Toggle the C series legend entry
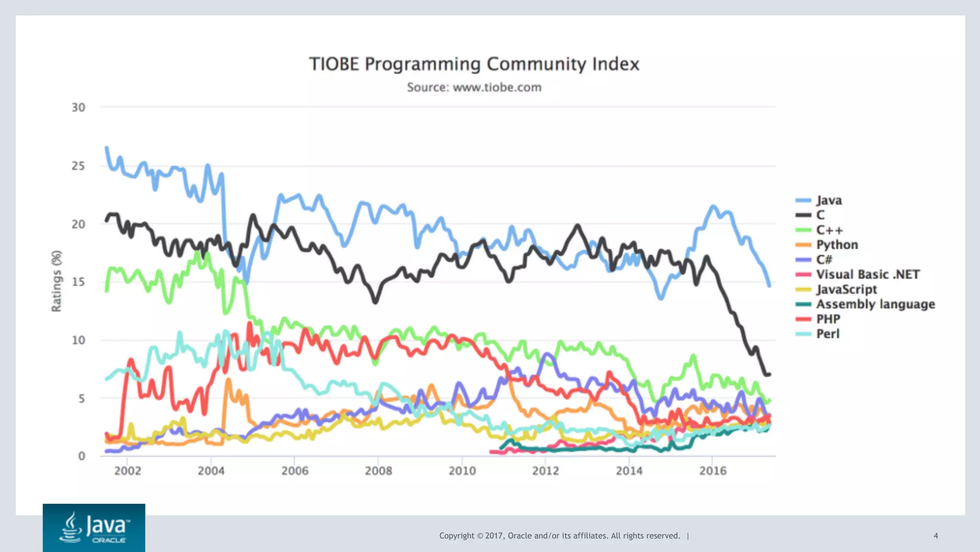The height and width of the screenshot is (552, 980). (x=820, y=215)
